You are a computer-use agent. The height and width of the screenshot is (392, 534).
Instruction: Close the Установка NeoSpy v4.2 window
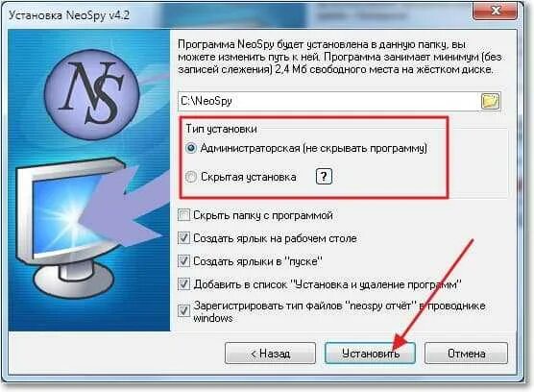click(x=495, y=11)
